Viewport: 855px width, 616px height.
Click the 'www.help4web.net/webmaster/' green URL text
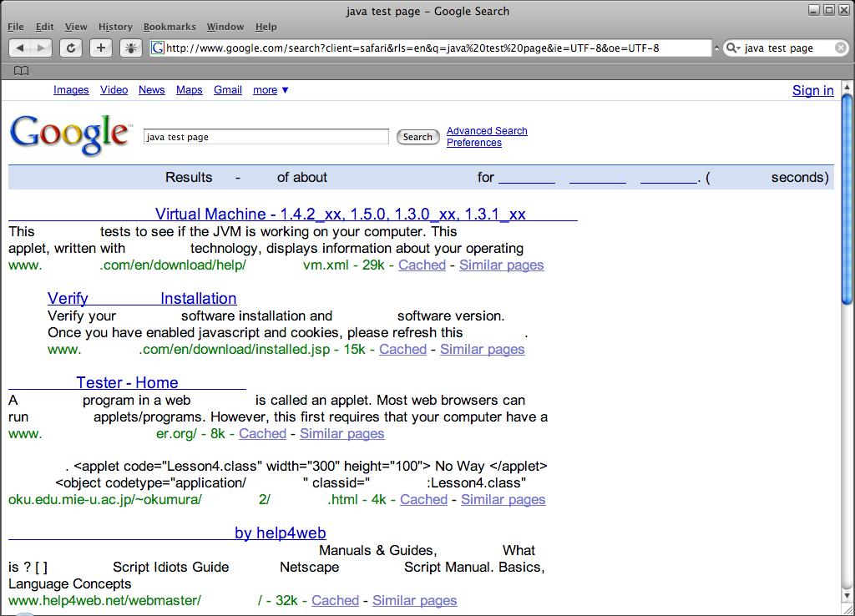click(x=104, y=600)
